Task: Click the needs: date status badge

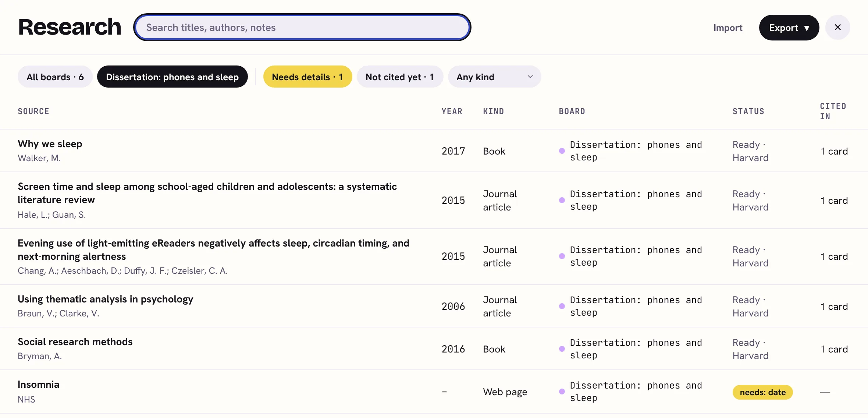Action: click(762, 392)
